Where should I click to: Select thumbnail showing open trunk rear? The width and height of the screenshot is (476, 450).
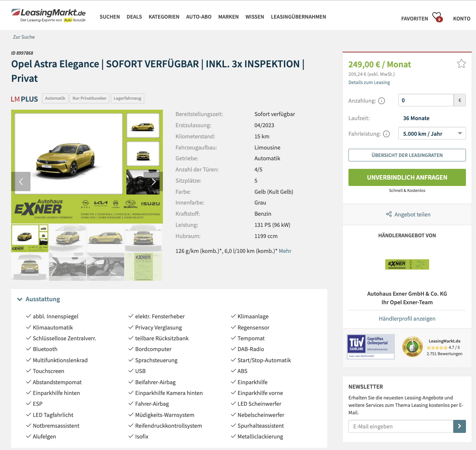[x=30, y=267]
